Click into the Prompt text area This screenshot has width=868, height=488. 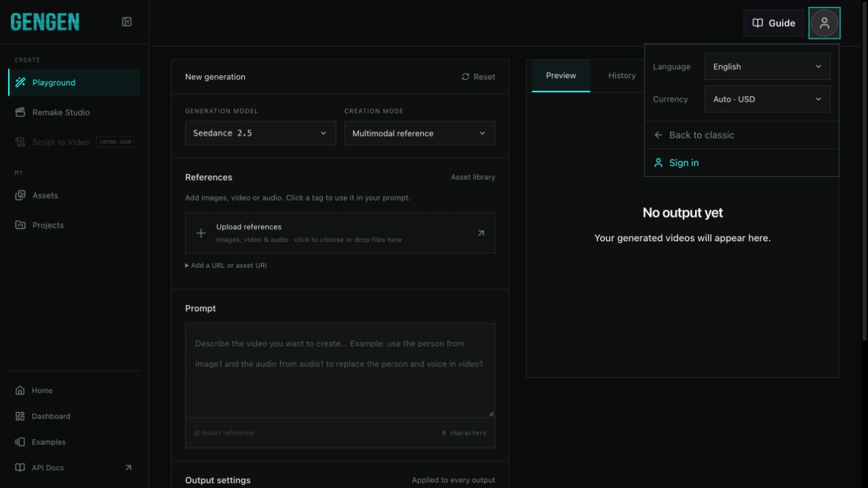point(340,370)
